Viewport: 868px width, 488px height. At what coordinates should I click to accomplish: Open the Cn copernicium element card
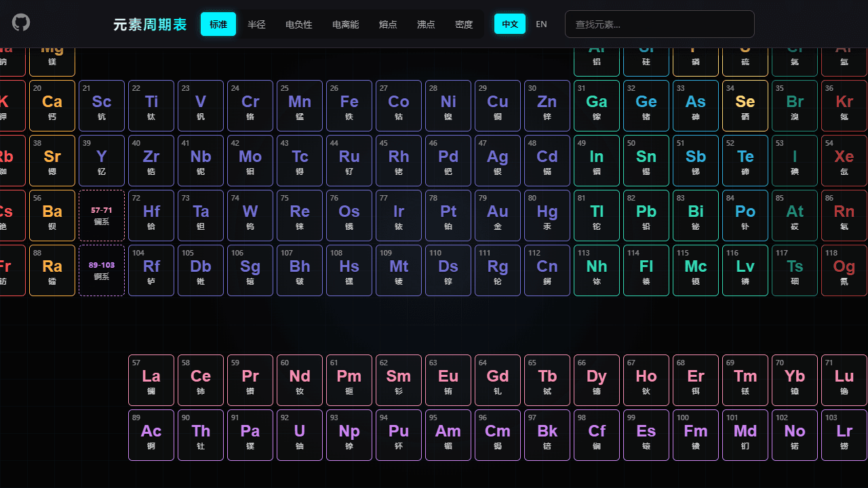pos(547,270)
